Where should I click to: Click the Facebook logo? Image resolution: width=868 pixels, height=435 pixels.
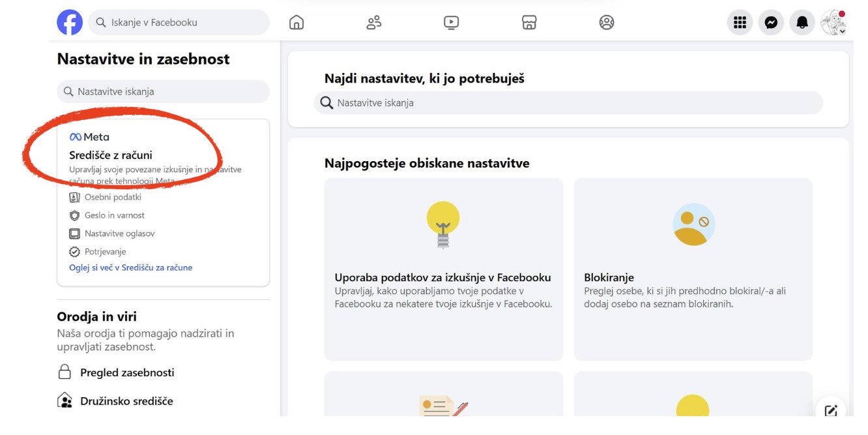(70, 22)
